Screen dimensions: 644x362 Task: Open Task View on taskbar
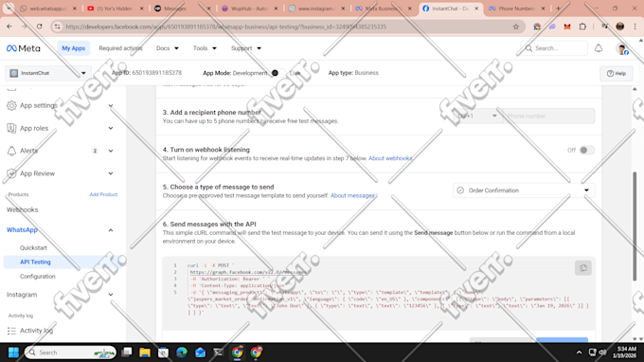click(x=127, y=353)
